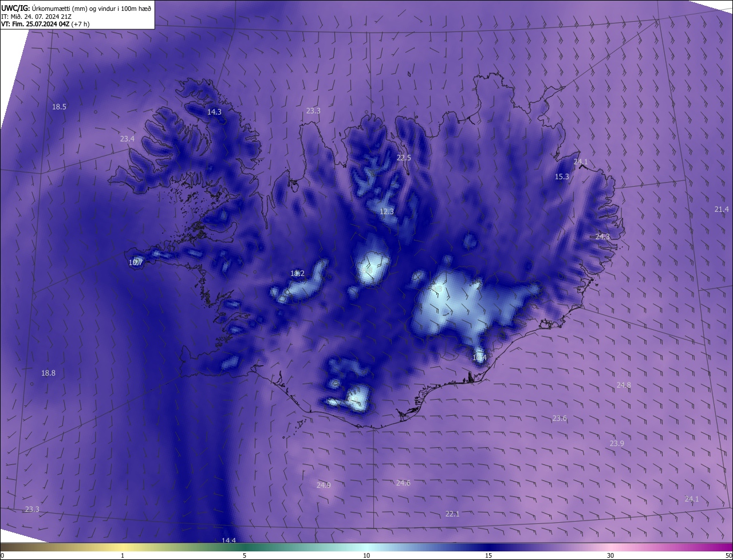This screenshot has height=560, width=733.
Task: Click the 22.5 value label
Action: pyautogui.click(x=404, y=158)
